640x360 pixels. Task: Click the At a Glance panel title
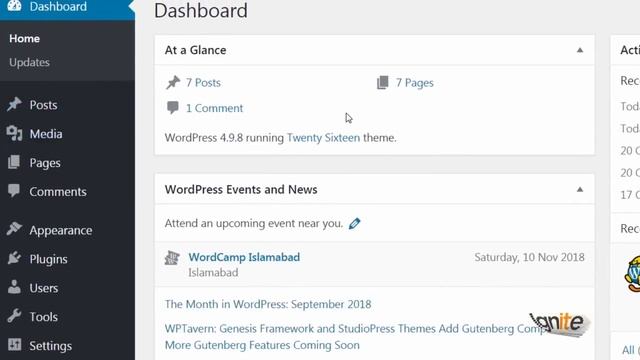pos(196,50)
